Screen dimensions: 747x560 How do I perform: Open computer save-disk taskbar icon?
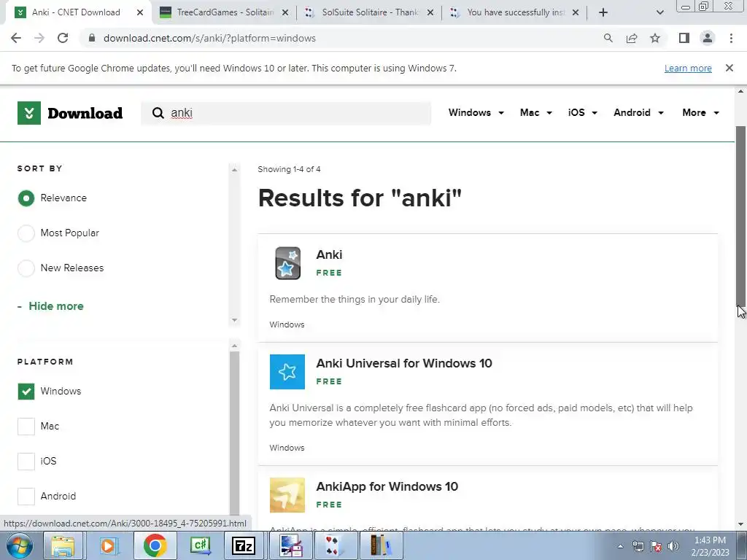coord(291,545)
